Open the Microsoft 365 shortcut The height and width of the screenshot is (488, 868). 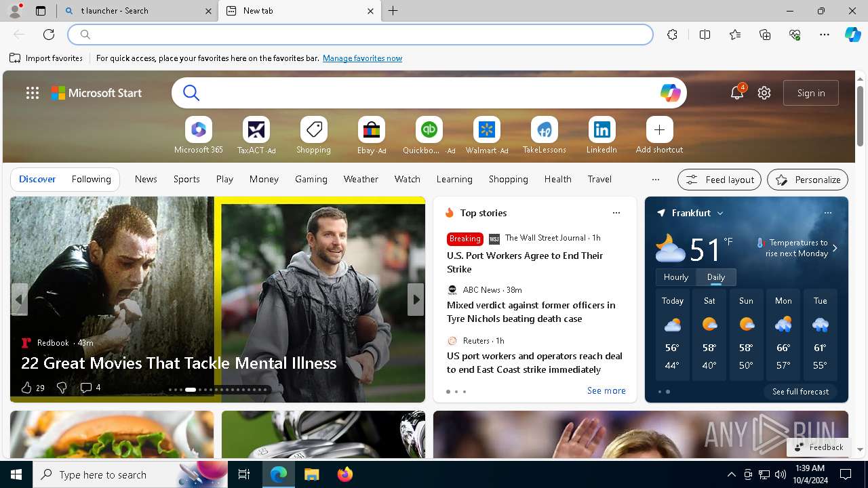pyautogui.click(x=198, y=136)
